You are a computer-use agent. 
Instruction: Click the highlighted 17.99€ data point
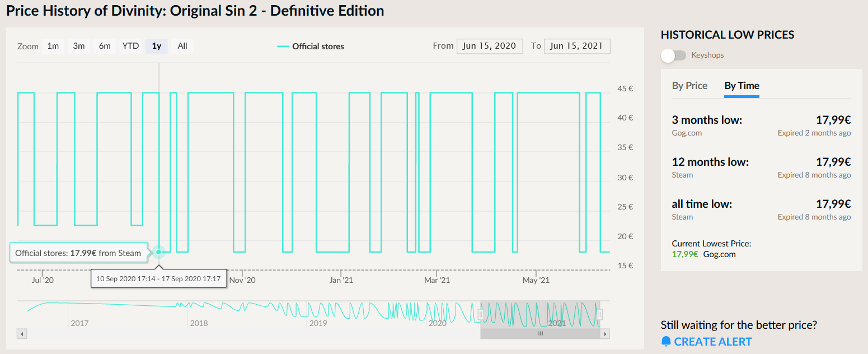159,252
